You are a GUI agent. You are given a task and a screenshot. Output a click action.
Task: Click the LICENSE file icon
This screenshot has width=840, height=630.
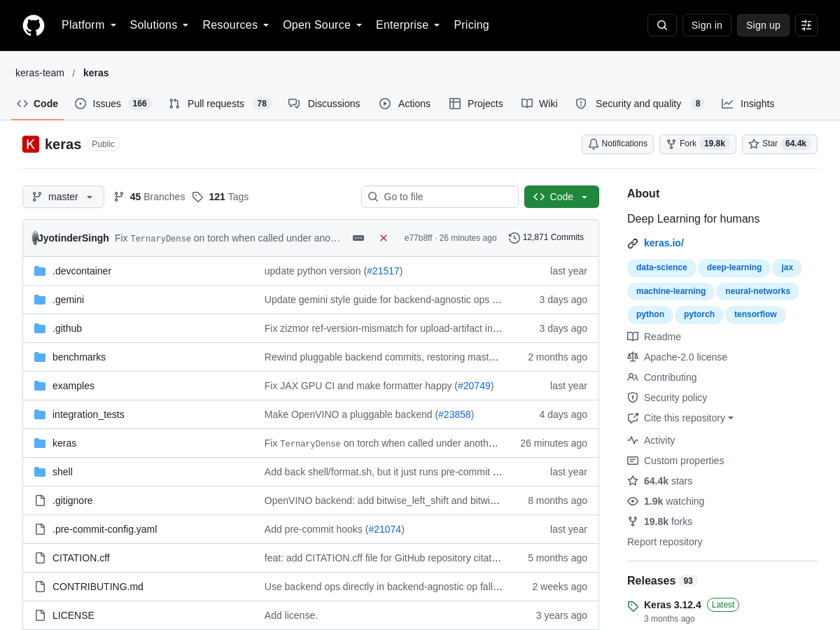(40, 615)
